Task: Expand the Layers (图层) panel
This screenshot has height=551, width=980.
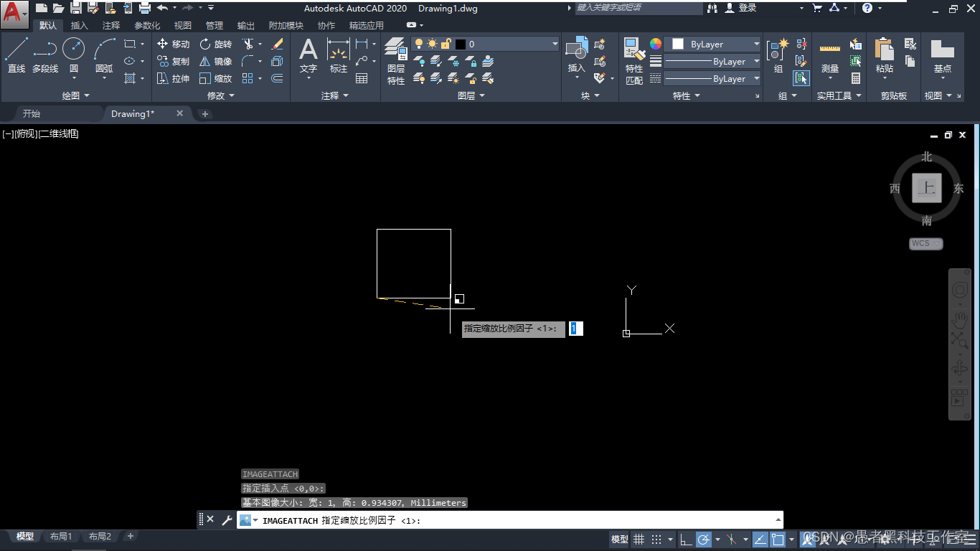Action: pos(471,95)
